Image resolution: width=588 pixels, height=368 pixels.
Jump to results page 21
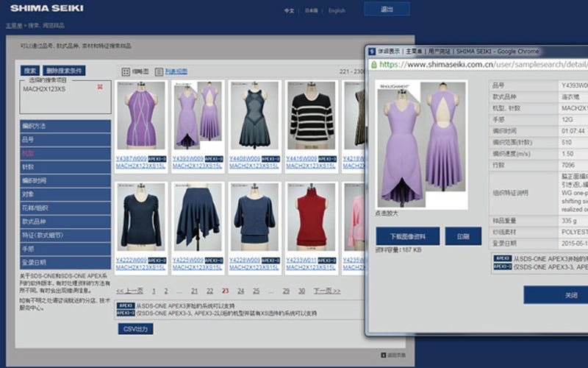pyautogui.click(x=194, y=291)
